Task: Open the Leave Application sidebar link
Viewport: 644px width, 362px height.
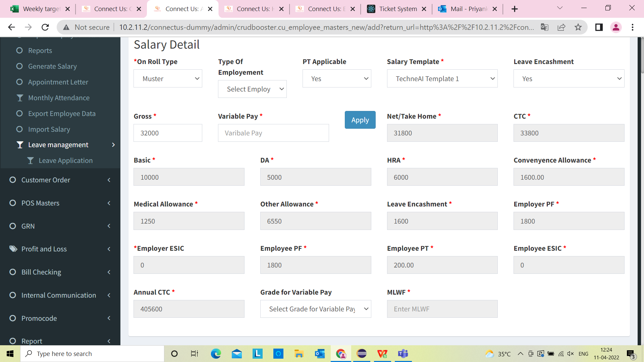Action: tap(65, 161)
